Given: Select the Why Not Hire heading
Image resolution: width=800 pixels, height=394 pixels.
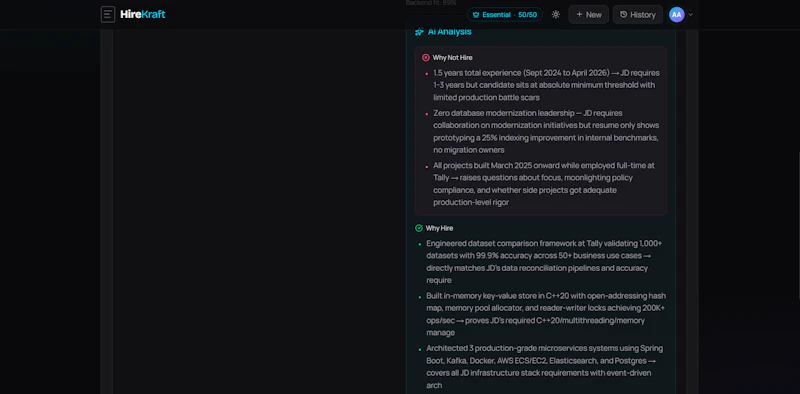Looking at the screenshot, I should point(453,58).
